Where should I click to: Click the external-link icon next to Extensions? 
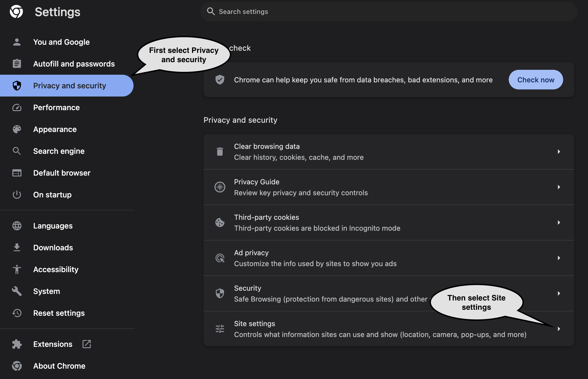coord(87,344)
